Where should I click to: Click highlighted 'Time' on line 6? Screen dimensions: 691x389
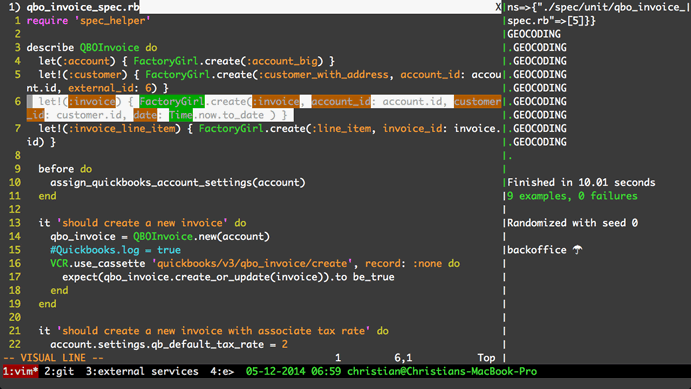point(181,115)
